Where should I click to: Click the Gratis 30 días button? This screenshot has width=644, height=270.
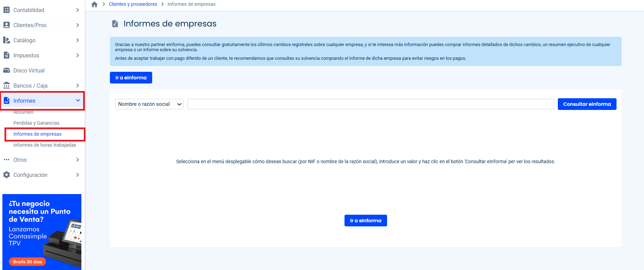(x=27, y=262)
